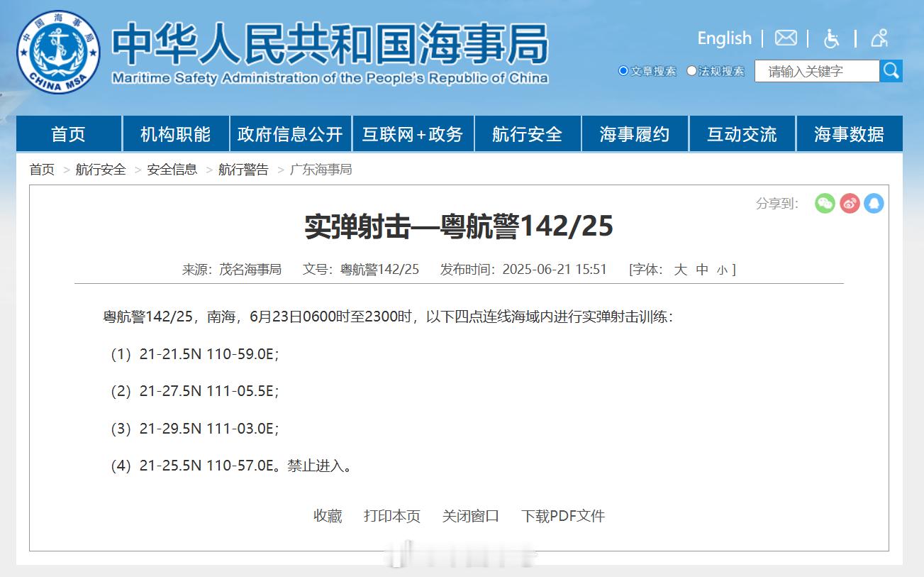
Task: Click coordinate line 21-25.5N 110-57.0E
Action: point(207,466)
